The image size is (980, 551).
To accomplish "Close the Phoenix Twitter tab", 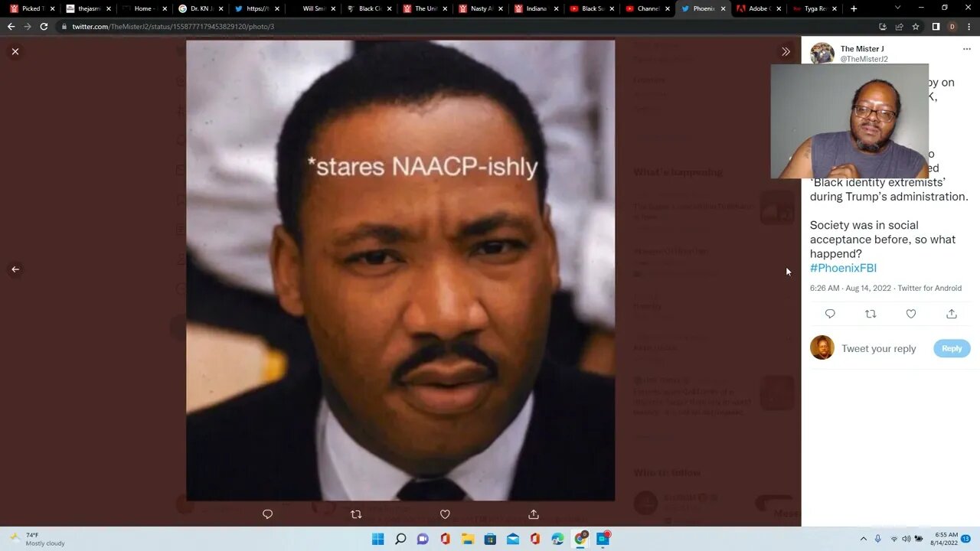I will [723, 8].
